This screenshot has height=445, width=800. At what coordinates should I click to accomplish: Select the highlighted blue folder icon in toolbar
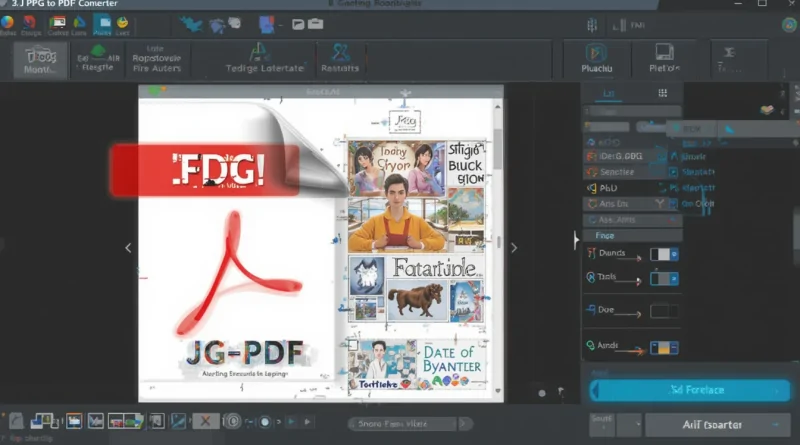click(x=103, y=23)
